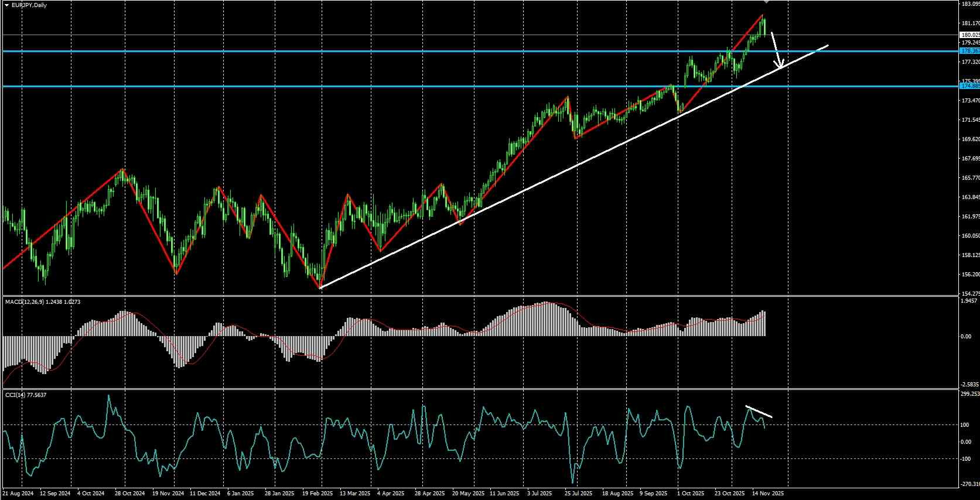Click the 19 Feb 2025 date label
Image resolution: width=980 pixels, height=500 pixels.
tap(316, 494)
